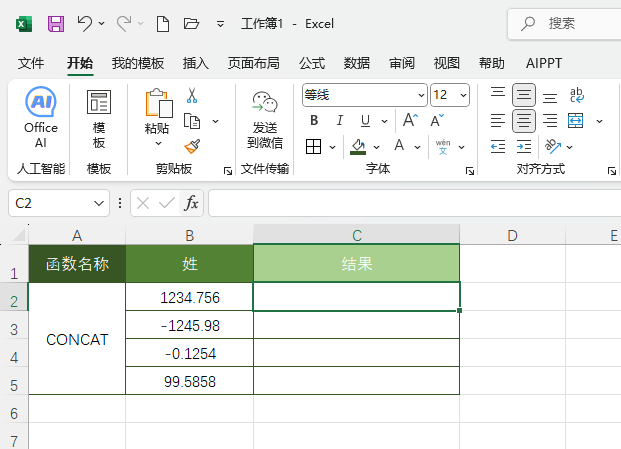Click into the formula bar
This screenshot has width=621, height=449.
pos(415,203)
